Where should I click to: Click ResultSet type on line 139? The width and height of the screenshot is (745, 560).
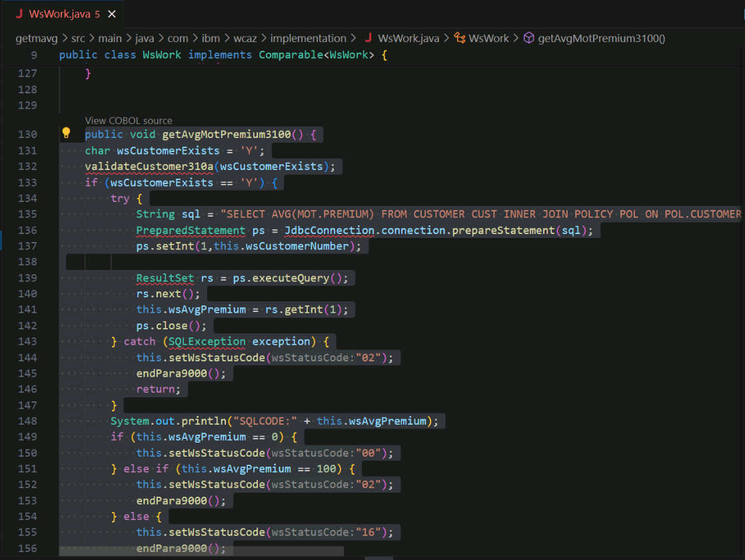pyautogui.click(x=165, y=278)
